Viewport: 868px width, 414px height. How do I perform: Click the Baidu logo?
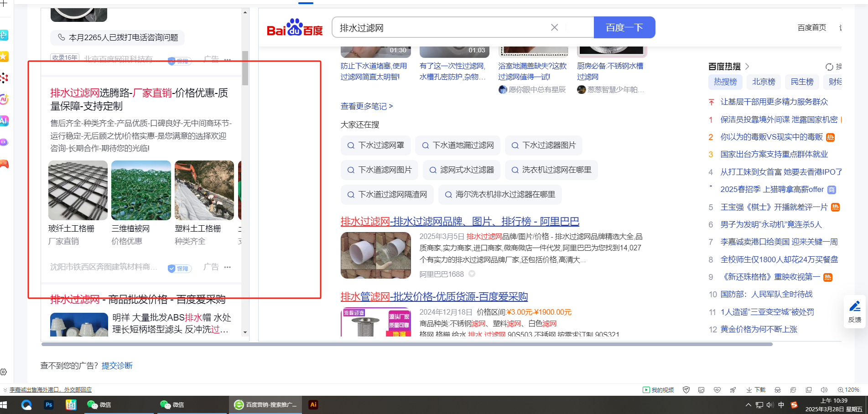[295, 27]
